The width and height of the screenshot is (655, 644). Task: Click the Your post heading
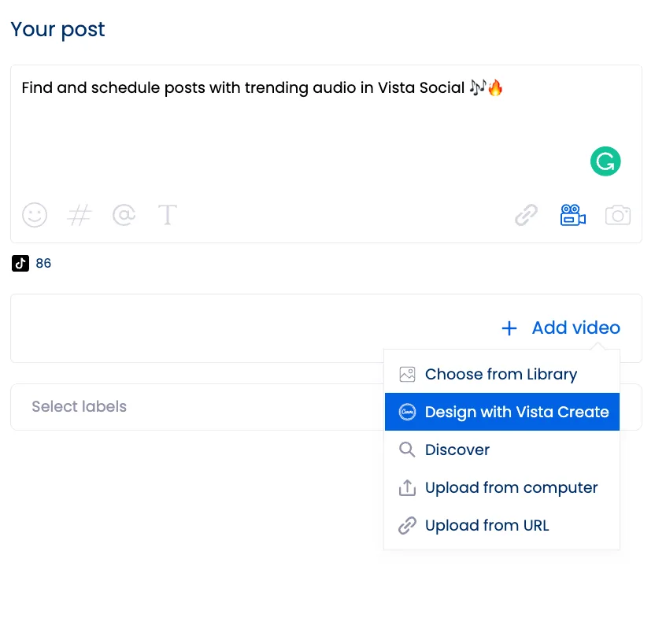[x=57, y=30]
